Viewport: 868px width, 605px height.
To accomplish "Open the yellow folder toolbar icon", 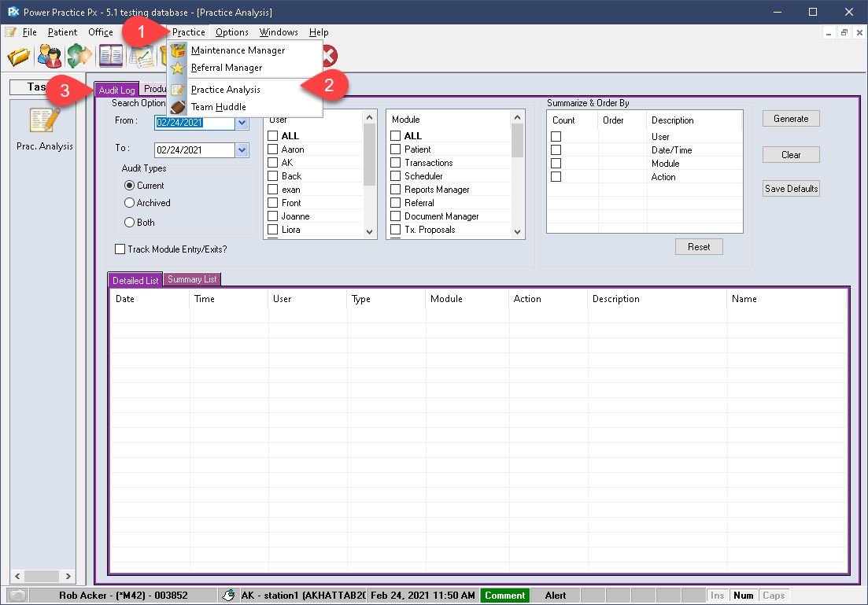I will point(19,56).
